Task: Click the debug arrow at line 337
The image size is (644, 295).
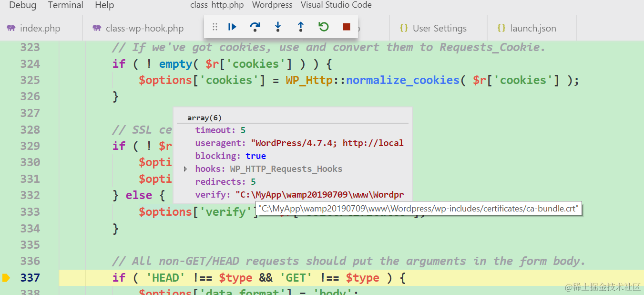Action: click(x=6, y=277)
